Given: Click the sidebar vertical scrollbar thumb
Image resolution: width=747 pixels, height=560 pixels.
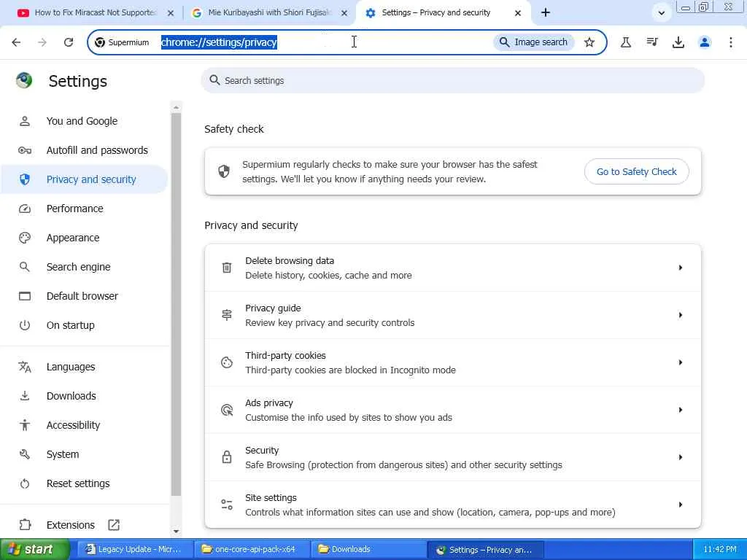Looking at the screenshot, I should pyautogui.click(x=176, y=305).
